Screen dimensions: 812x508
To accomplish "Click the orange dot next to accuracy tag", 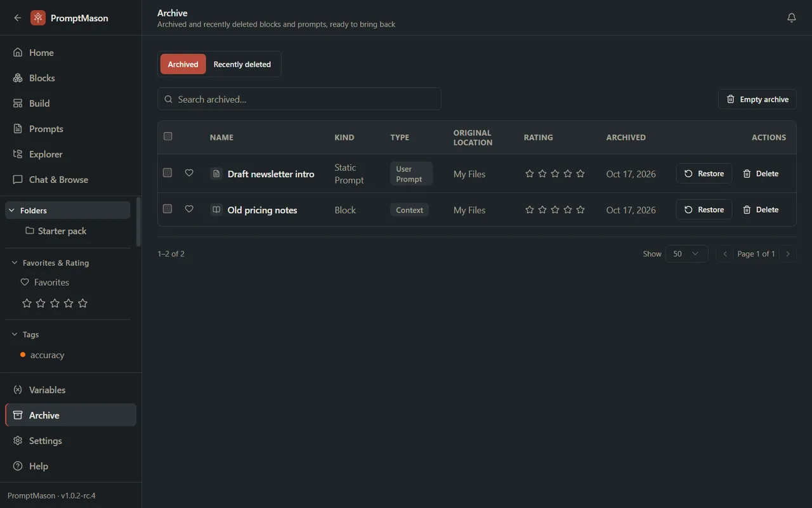I will click(x=23, y=354).
